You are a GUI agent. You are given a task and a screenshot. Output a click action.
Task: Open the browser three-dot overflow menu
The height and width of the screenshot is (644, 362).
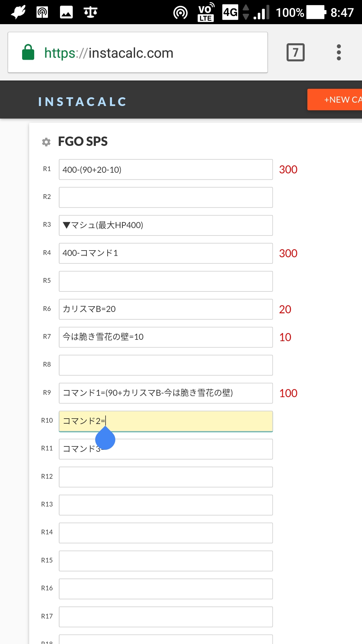pos(339,52)
